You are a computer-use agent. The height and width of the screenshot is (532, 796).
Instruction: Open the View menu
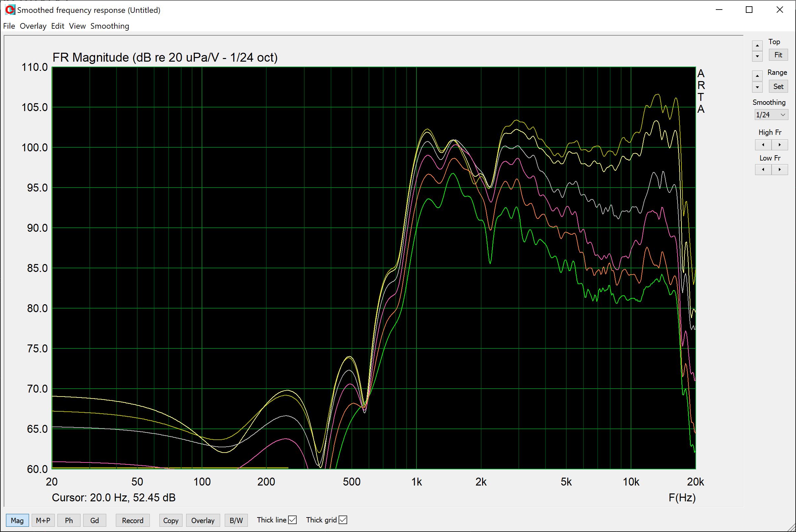(77, 26)
